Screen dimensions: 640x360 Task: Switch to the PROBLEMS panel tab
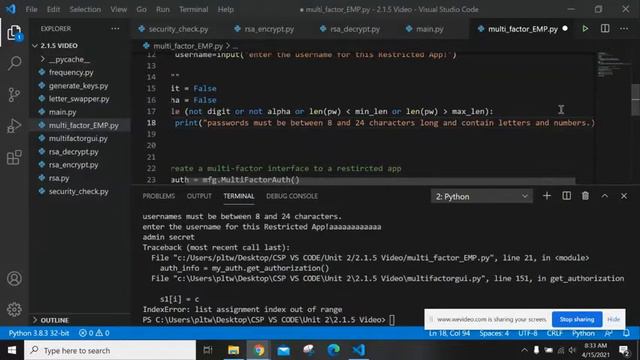[x=158, y=196]
